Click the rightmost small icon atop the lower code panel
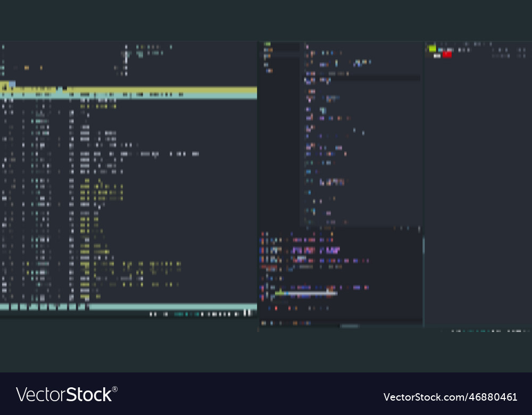The width and height of the screenshot is (532, 415). pos(419,229)
